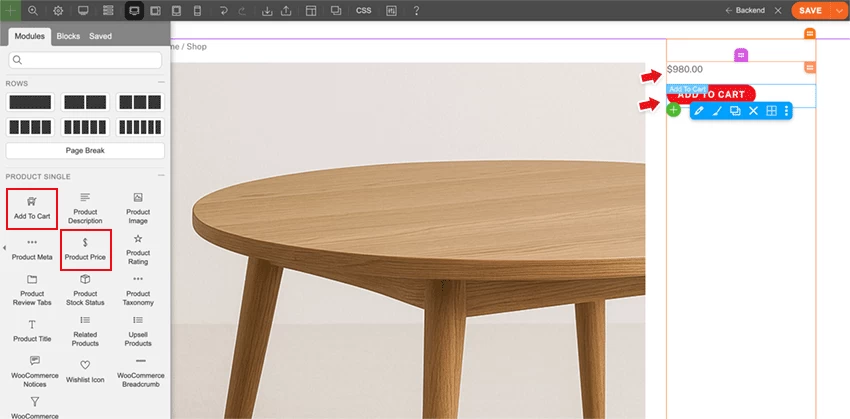Select the three-column row layout
The image size is (850, 419).
[140, 102]
